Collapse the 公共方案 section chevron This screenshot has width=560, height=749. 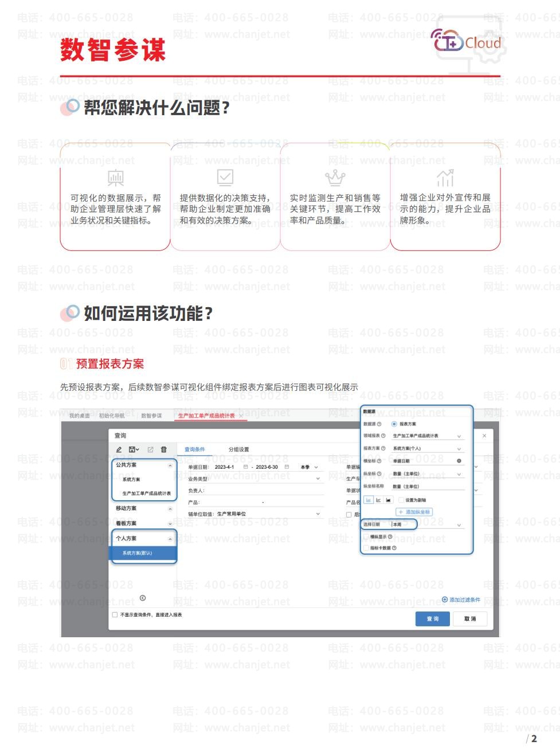click(x=170, y=465)
